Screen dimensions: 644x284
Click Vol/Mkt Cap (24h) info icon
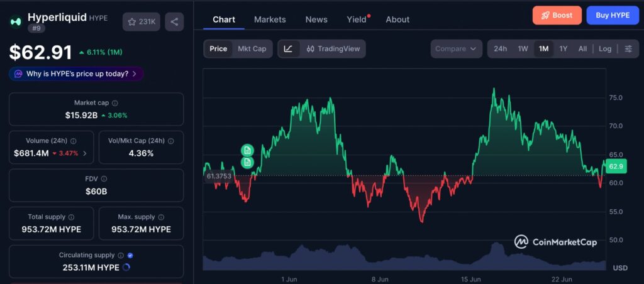(x=171, y=141)
